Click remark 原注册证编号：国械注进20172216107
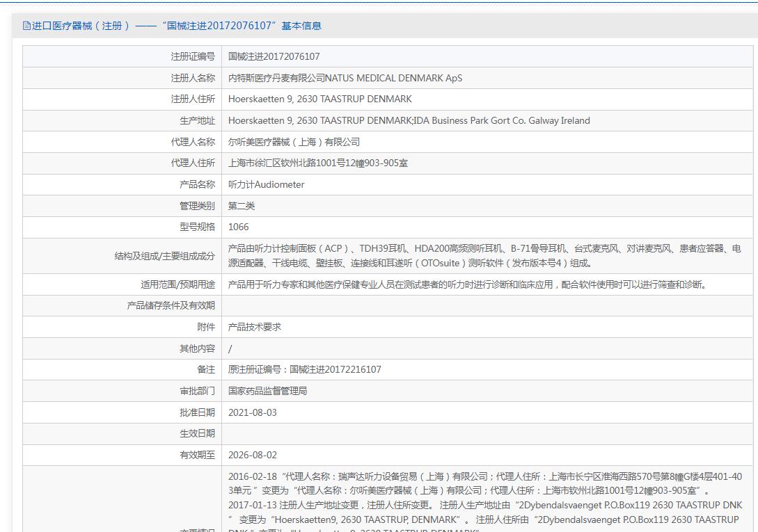The image size is (758, 532). [305, 370]
